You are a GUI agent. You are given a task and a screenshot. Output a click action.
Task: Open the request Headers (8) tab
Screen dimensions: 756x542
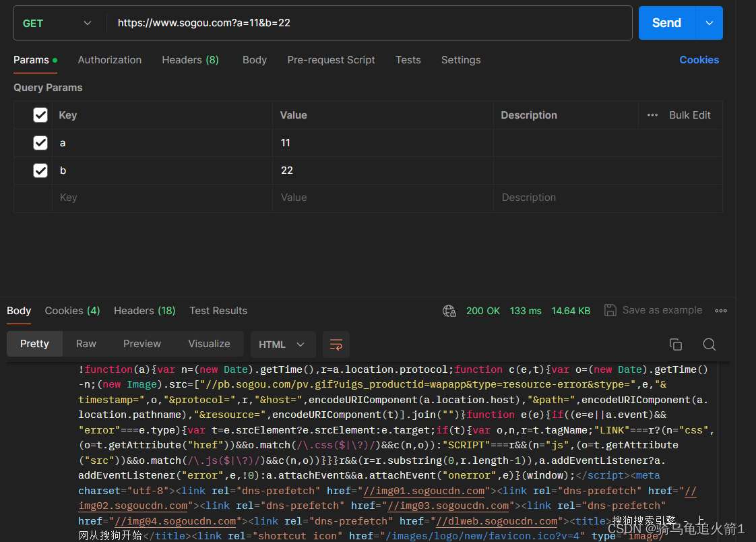click(191, 60)
